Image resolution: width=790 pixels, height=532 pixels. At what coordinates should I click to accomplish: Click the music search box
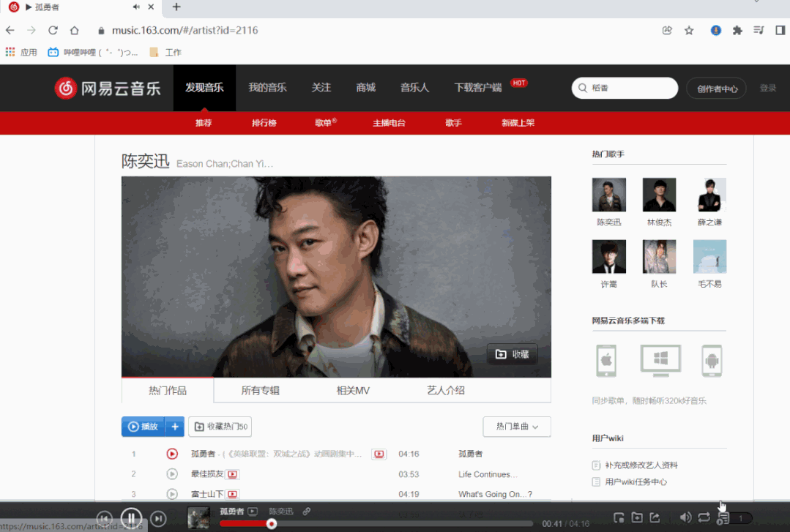click(x=625, y=88)
